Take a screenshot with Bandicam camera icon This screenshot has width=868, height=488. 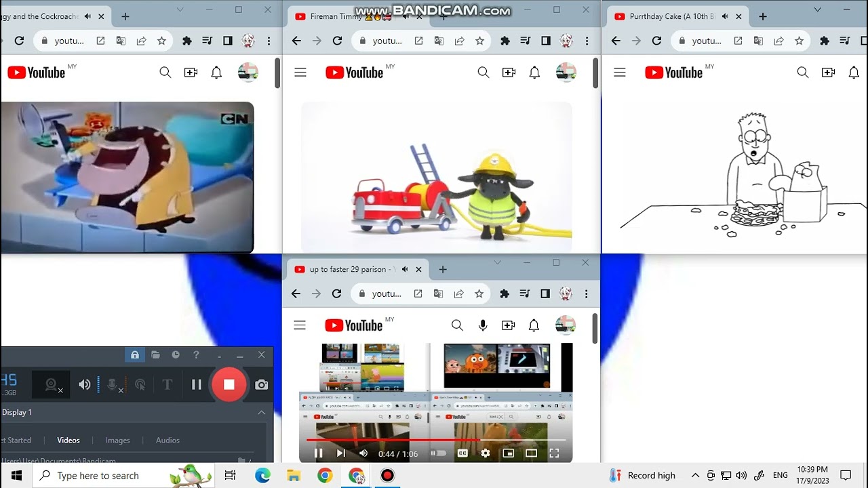(261, 384)
